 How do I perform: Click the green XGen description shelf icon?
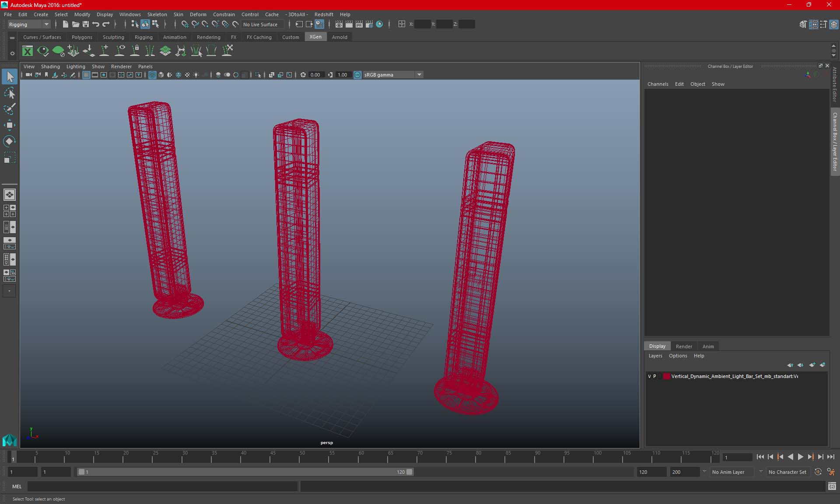[58, 51]
